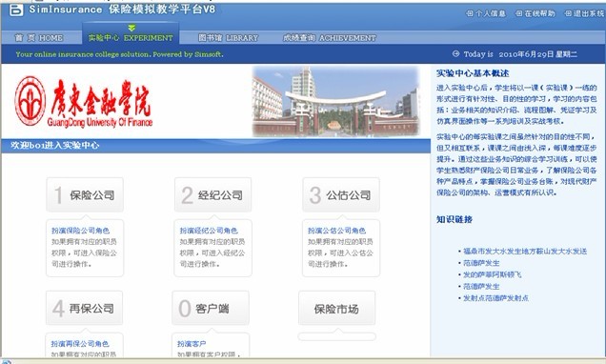606x364 pixels.
Task: Click green arrow above EXPERIMENT tab
Action: coord(131,28)
